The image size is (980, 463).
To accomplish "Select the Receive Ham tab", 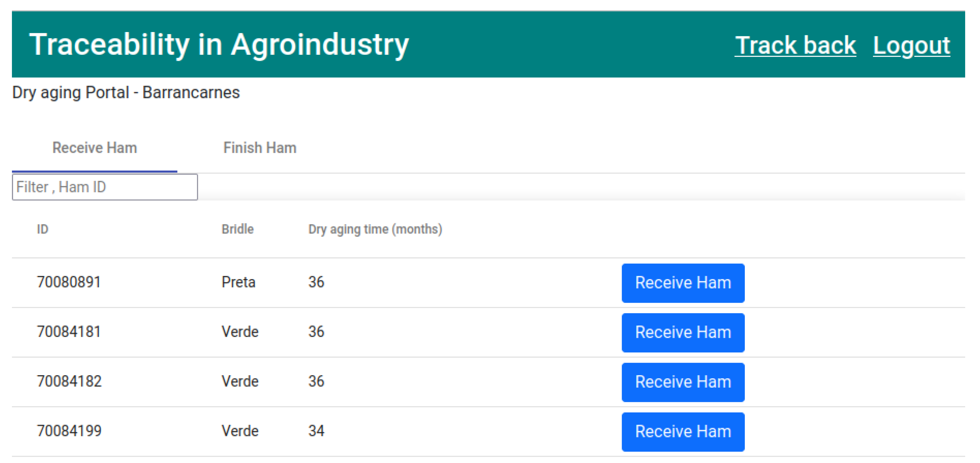I will pyautogui.click(x=94, y=148).
